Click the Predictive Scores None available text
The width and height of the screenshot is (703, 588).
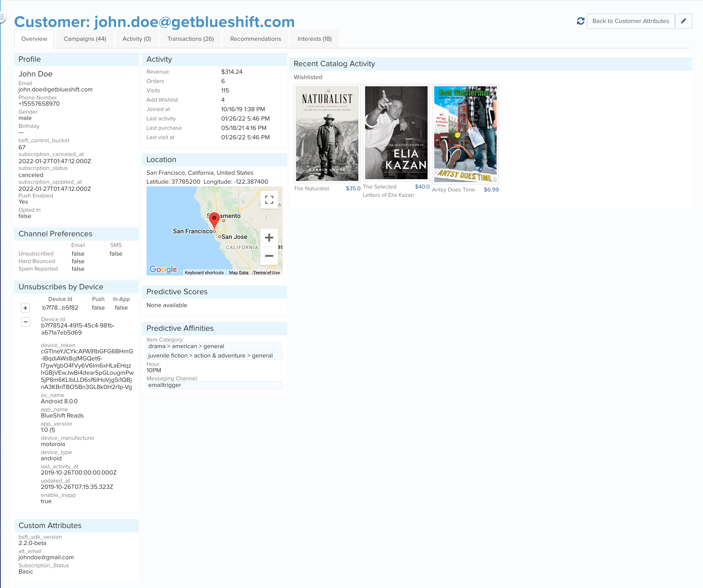pyautogui.click(x=167, y=305)
